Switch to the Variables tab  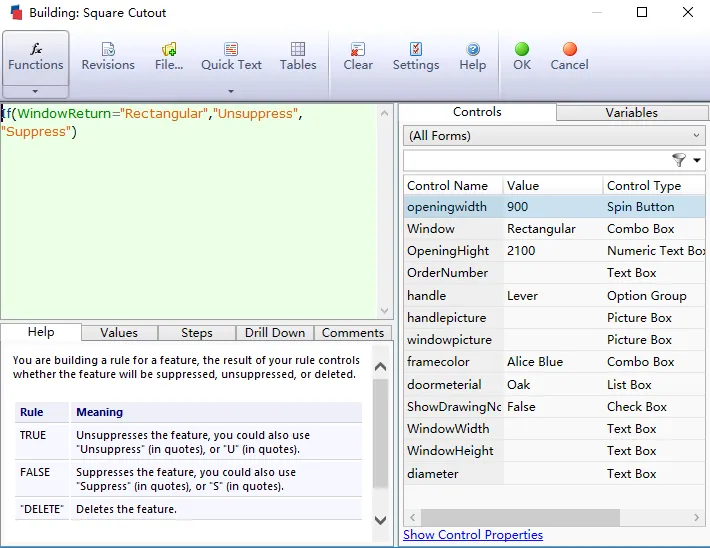click(631, 113)
